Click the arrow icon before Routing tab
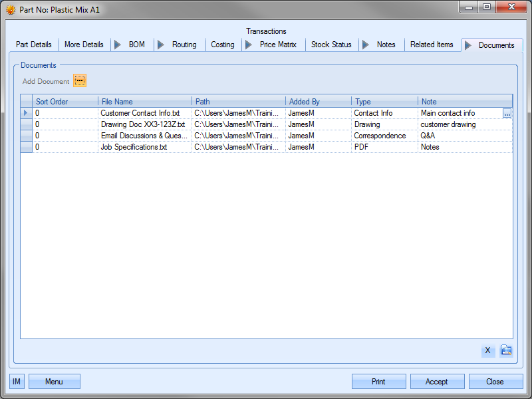The width and height of the screenshot is (532, 399). coord(161,45)
